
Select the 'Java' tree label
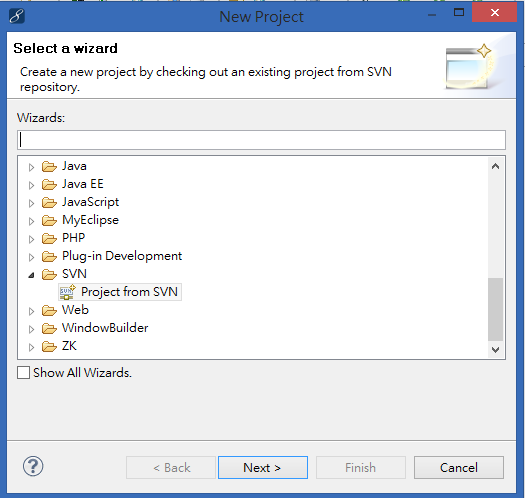[x=74, y=166]
